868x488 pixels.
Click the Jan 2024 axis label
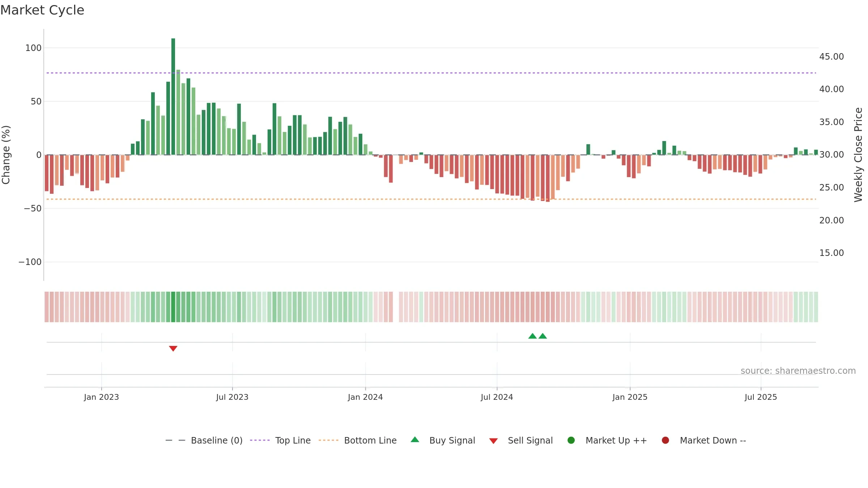(365, 397)
